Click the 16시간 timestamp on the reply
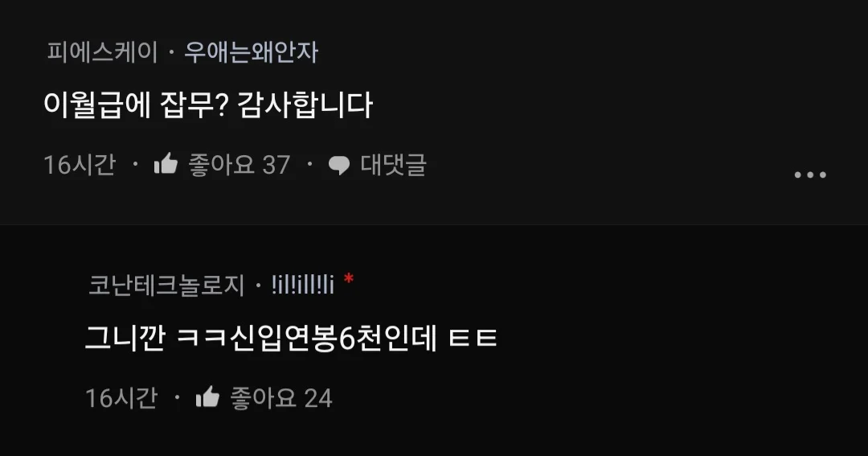The image size is (868, 456). (x=121, y=398)
